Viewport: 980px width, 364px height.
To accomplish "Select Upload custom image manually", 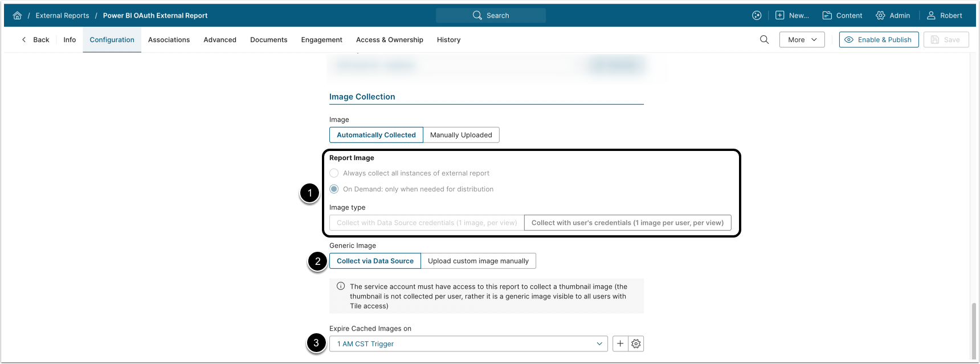I will (478, 261).
